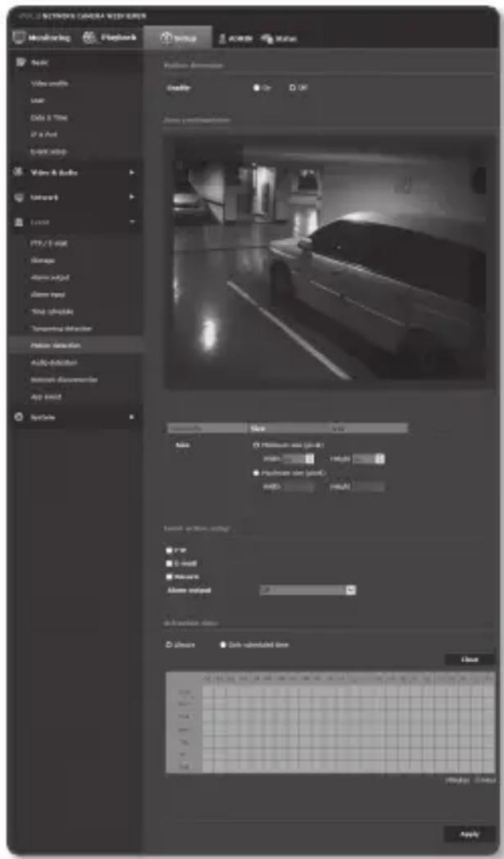Select Motion detection in sidebar
This screenshot has height=859, width=504.
75,345
